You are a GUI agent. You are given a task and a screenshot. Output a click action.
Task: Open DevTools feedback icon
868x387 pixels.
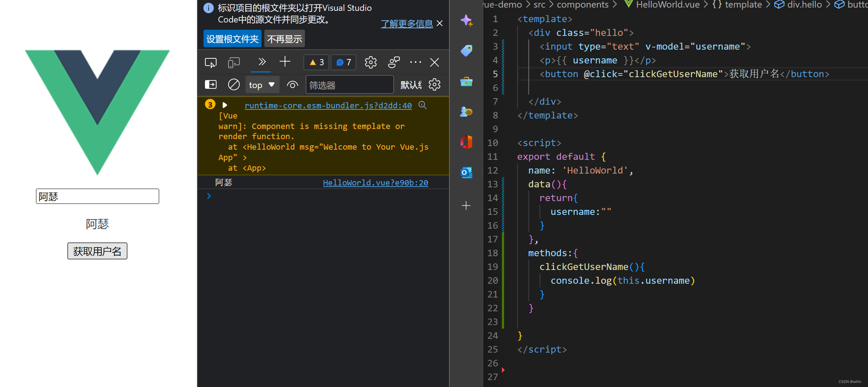click(x=394, y=62)
